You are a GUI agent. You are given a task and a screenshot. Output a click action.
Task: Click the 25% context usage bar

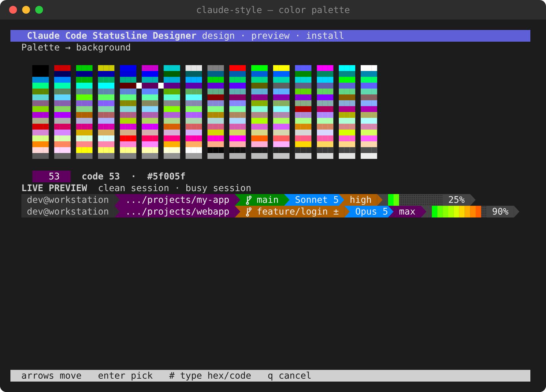pyautogui.click(x=415, y=200)
